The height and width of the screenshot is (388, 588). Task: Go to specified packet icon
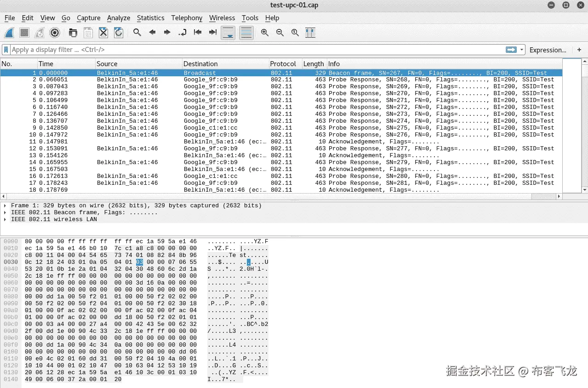pyautogui.click(x=183, y=33)
